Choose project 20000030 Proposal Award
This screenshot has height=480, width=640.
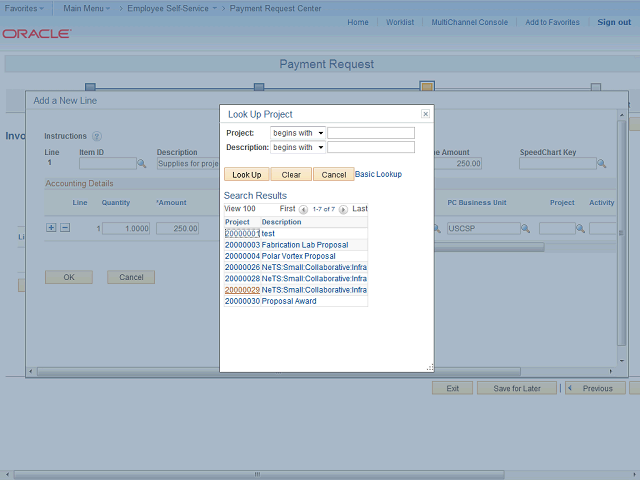tap(242, 301)
